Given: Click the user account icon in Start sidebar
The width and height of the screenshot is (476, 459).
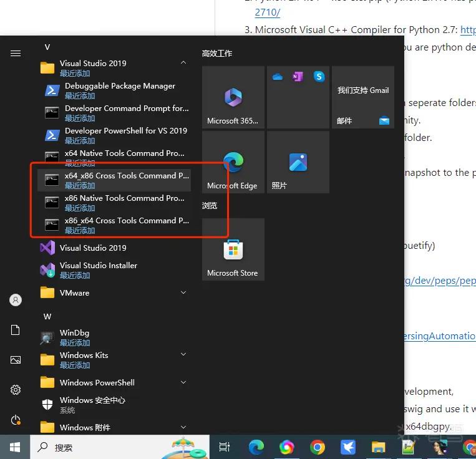Looking at the screenshot, I should [x=16, y=300].
